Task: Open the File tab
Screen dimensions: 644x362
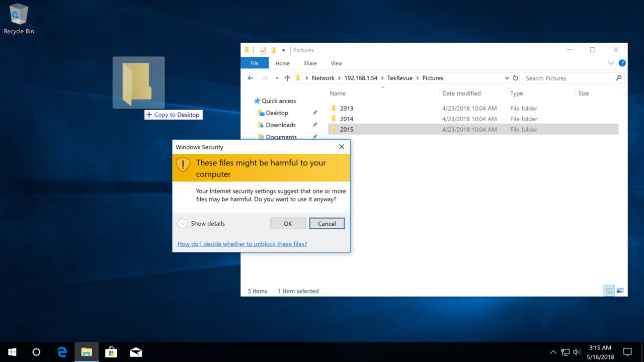Action: 255,63
